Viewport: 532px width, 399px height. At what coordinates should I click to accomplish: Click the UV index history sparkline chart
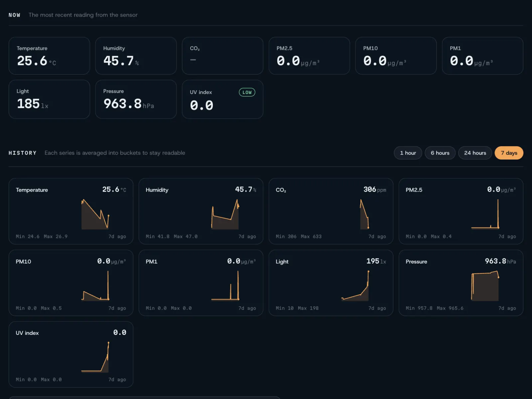(x=95, y=357)
